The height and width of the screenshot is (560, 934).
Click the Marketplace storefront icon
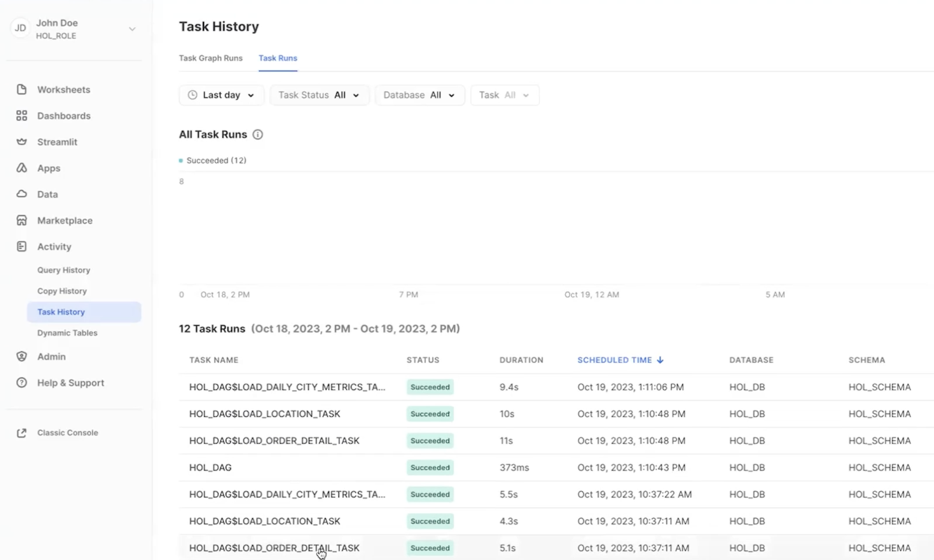(x=21, y=220)
